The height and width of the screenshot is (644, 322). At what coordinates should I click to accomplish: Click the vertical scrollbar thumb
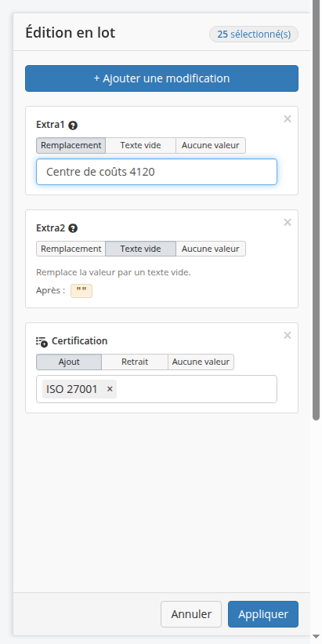[x=316, y=209]
